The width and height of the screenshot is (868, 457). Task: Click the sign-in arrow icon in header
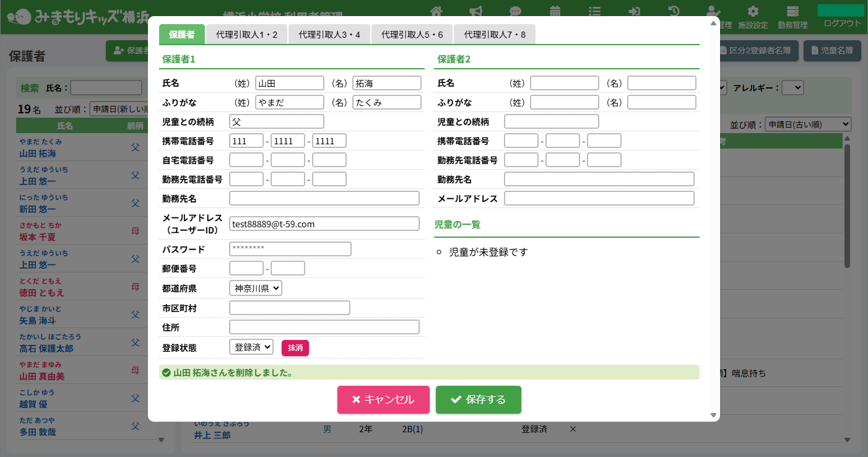635,11
